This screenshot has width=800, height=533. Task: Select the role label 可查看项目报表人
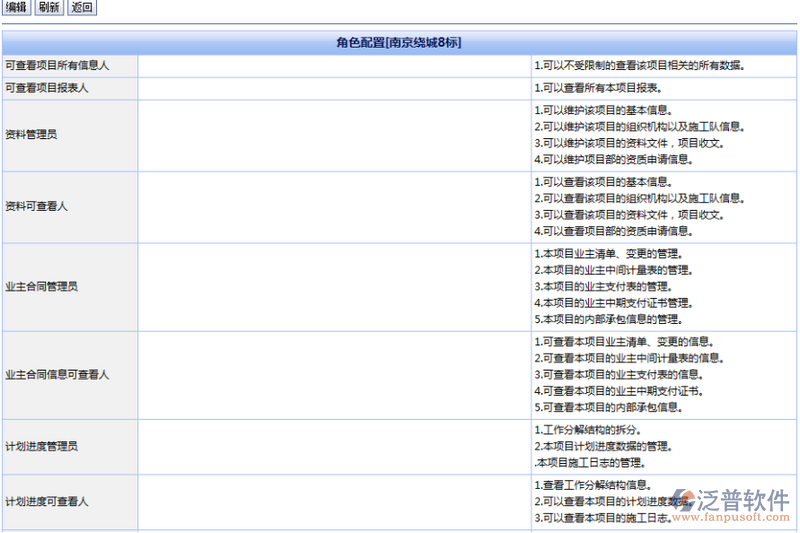click(47, 88)
